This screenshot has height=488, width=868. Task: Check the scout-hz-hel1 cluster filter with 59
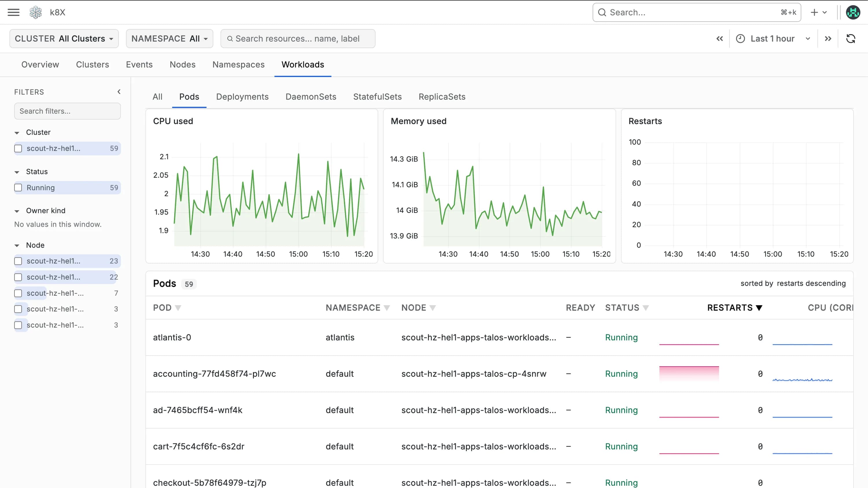[18, 149]
